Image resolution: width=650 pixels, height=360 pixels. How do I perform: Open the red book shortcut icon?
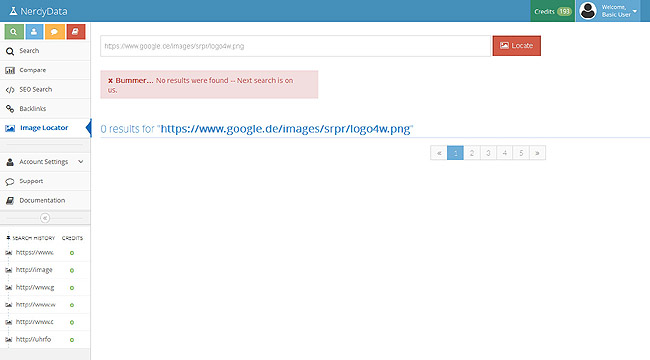click(x=76, y=32)
